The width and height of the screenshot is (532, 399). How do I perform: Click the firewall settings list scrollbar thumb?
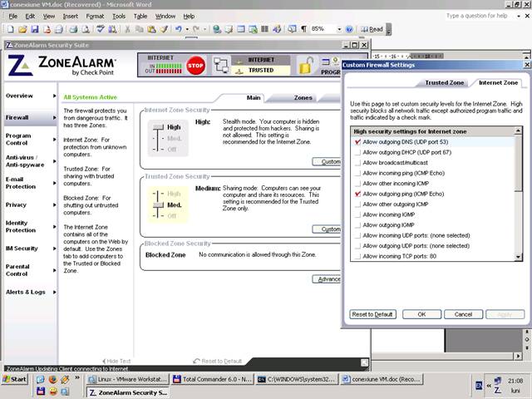point(518,163)
